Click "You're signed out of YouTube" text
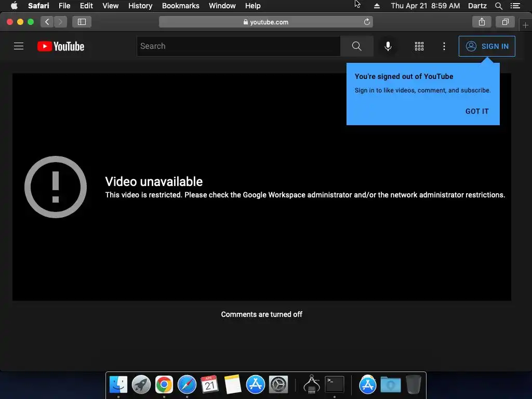This screenshot has height=399, width=532. [x=404, y=76]
